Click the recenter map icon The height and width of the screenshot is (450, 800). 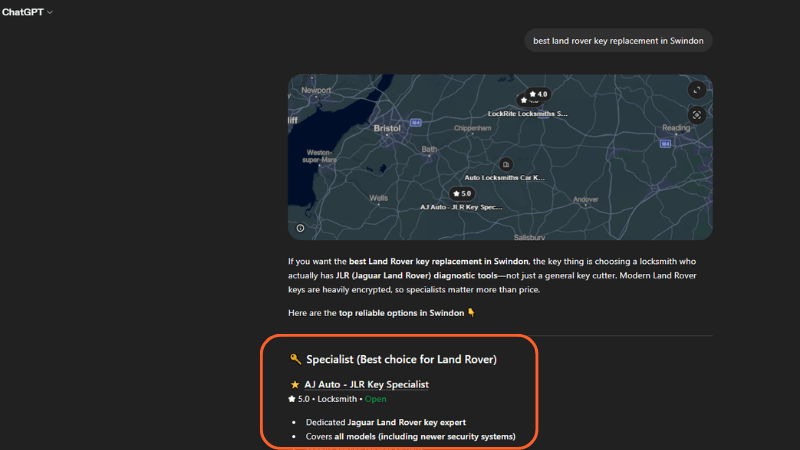pyautogui.click(x=697, y=114)
